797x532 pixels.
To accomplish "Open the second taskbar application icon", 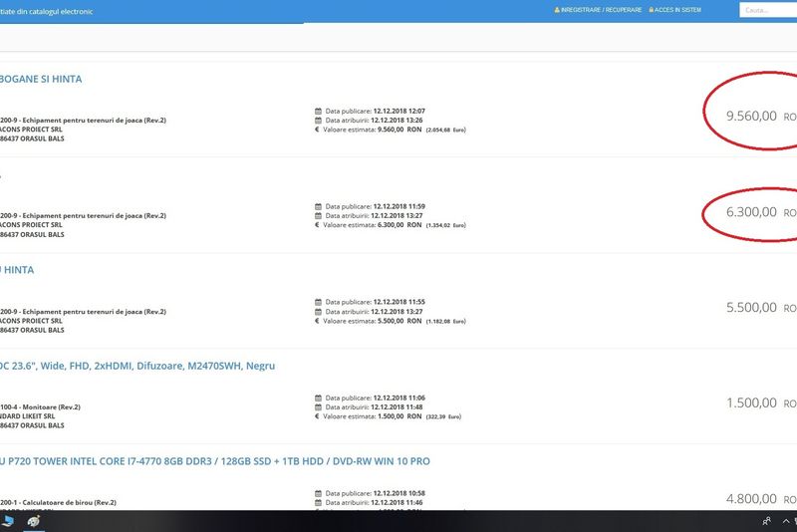I will 33,521.
